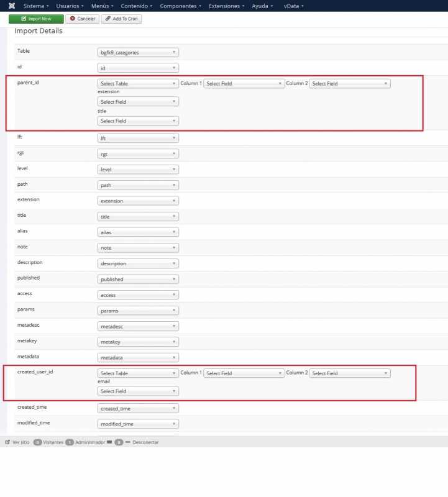Click the messages envelope icon in status bar
The height and width of the screenshot is (497, 448).
(109, 442)
